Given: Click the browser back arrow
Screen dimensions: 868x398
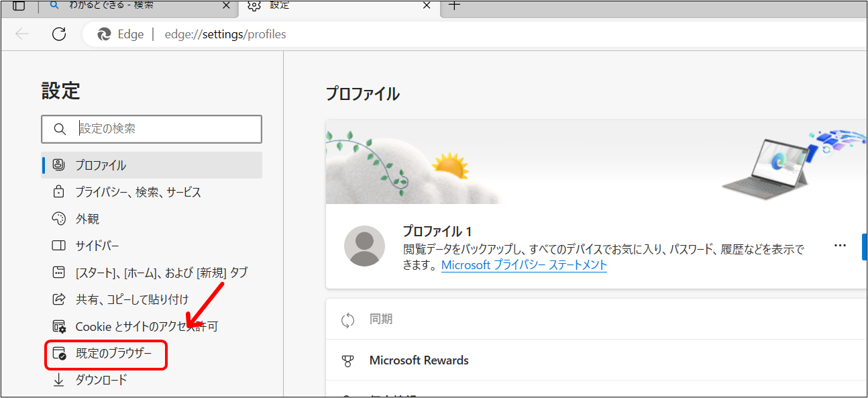Looking at the screenshot, I should pyautogui.click(x=22, y=34).
